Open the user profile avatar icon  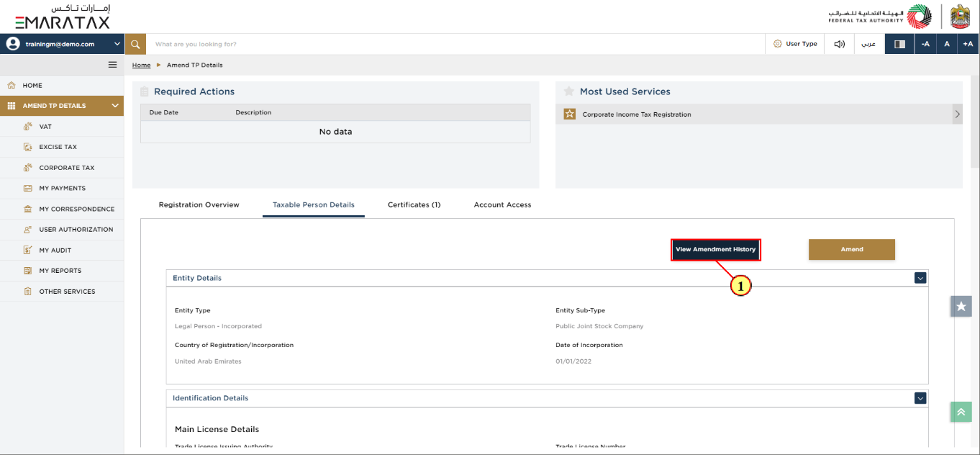12,44
